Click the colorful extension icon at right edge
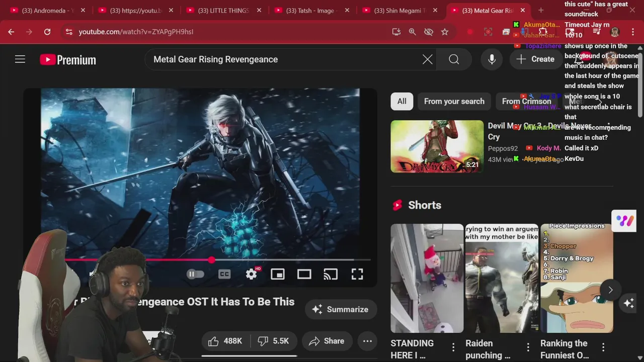This screenshot has height=362, width=644. 624,220
